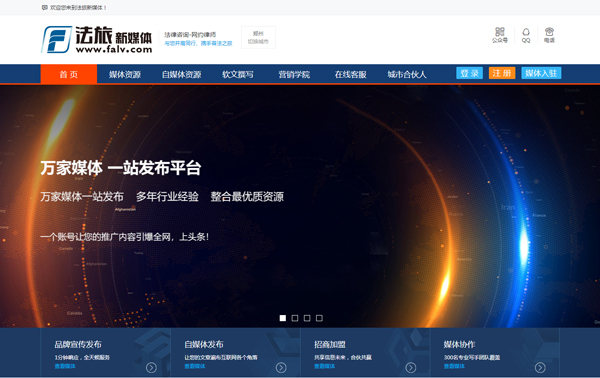The height and width of the screenshot is (378, 600).
Task: Open 媒体资源 in navigation bar
Action: pyautogui.click(x=125, y=74)
